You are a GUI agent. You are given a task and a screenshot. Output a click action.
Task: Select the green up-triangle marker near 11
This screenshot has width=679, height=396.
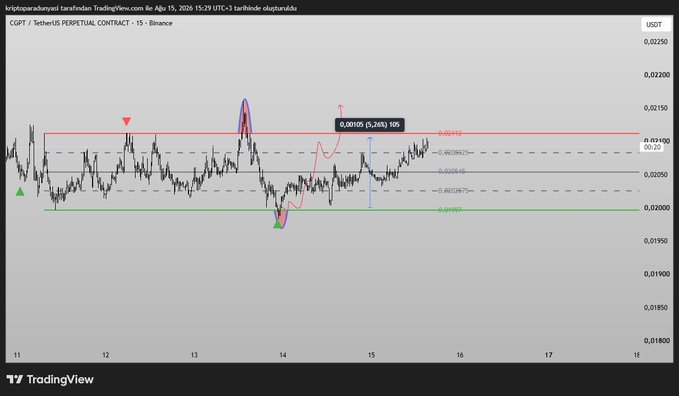coord(20,192)
